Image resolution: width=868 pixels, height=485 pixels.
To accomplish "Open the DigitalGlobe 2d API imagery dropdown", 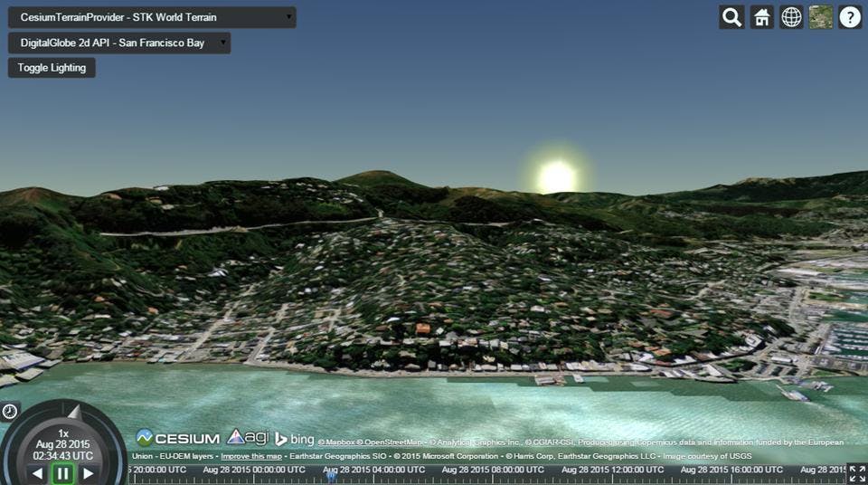I will (119, 43).
